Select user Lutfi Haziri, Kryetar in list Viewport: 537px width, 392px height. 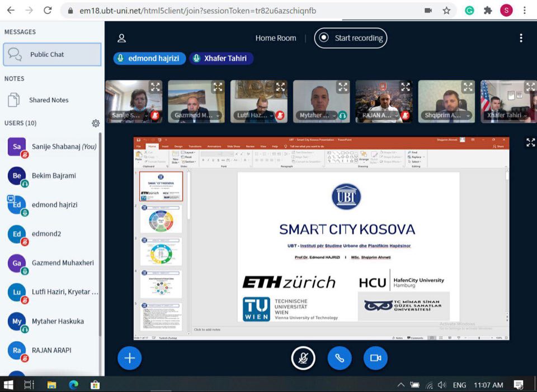51,292
